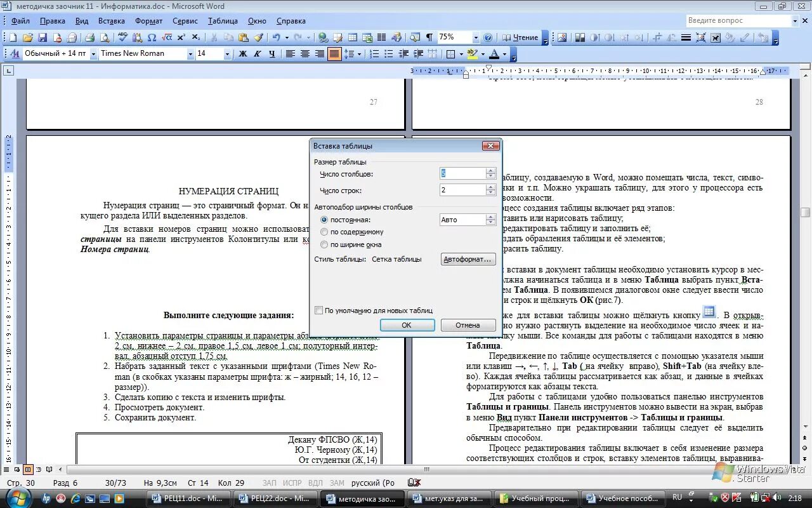Insert a symbol with the Omega icon
The image size is (812, 508).
tap(152, 37)
